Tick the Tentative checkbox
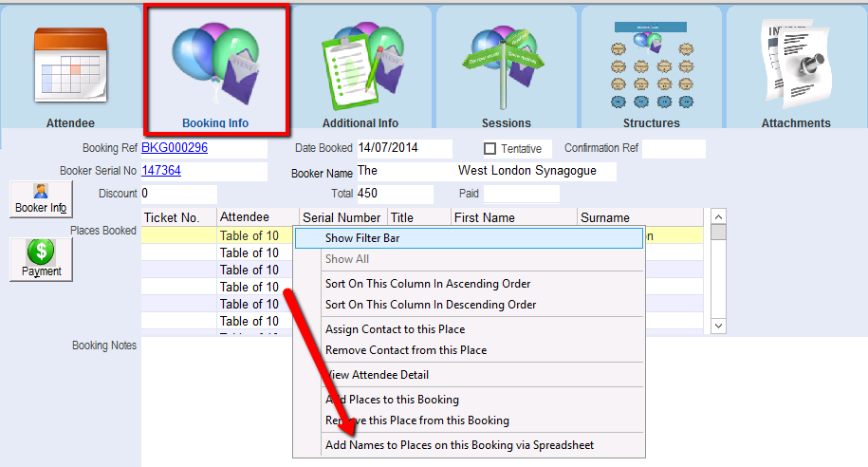868x467 pixels. (490, 149)
